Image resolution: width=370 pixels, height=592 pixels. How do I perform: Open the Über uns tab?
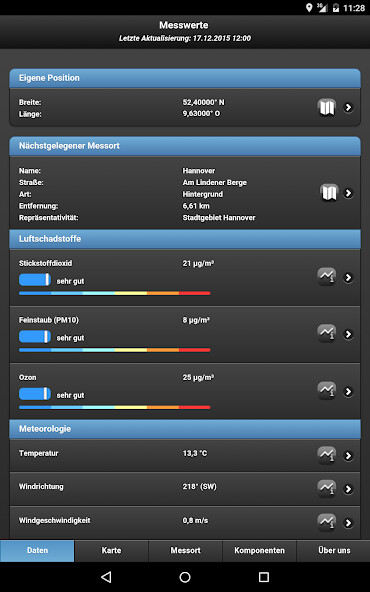tap(334, 550)
